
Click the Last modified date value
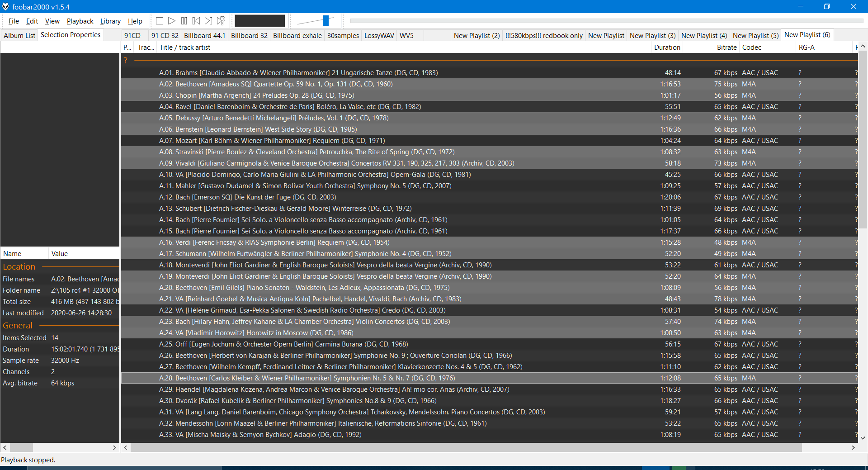(x=81, y=313)
